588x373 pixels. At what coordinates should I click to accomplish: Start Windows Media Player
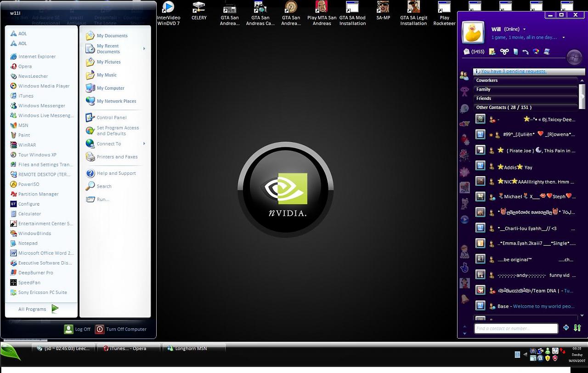pyautogui.click(x=40, y=86)
